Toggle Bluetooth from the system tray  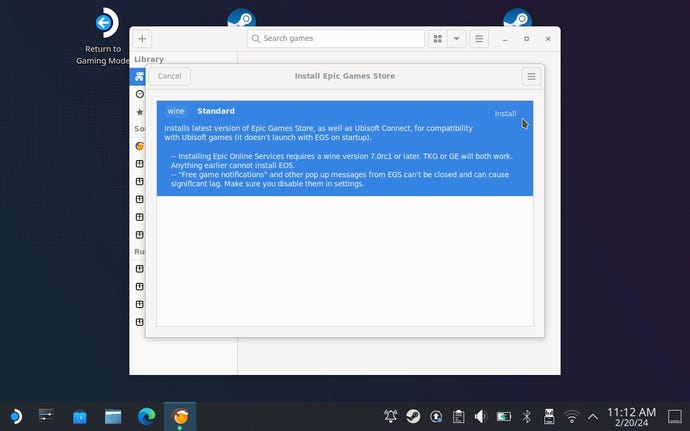click(527, 416)
